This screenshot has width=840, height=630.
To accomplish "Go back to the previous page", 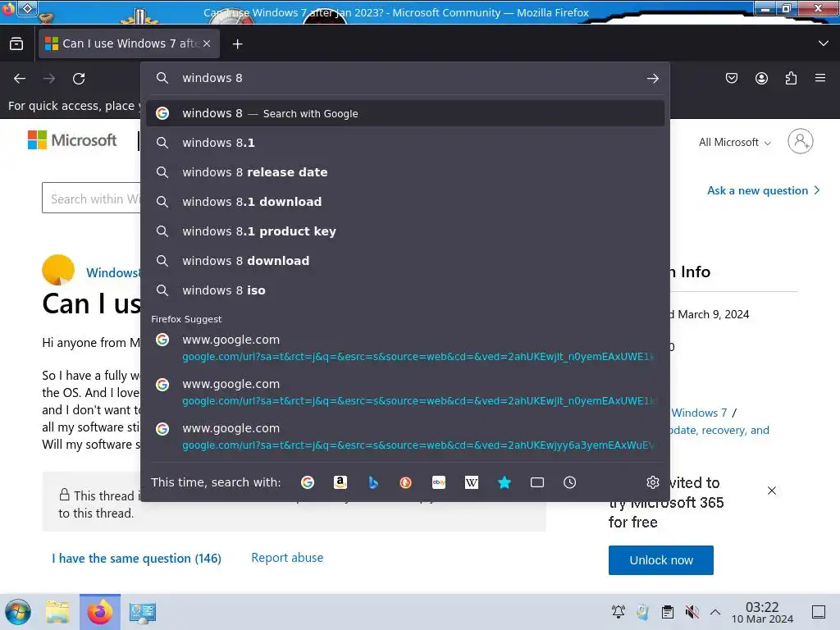I will [x=20, y=79].
